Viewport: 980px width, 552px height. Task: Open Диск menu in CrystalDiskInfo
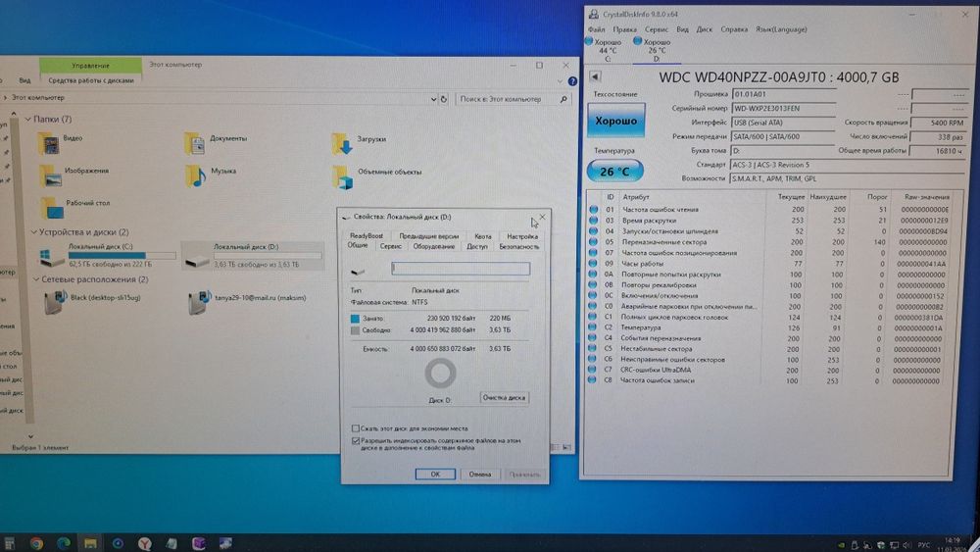tap(705, 29)
